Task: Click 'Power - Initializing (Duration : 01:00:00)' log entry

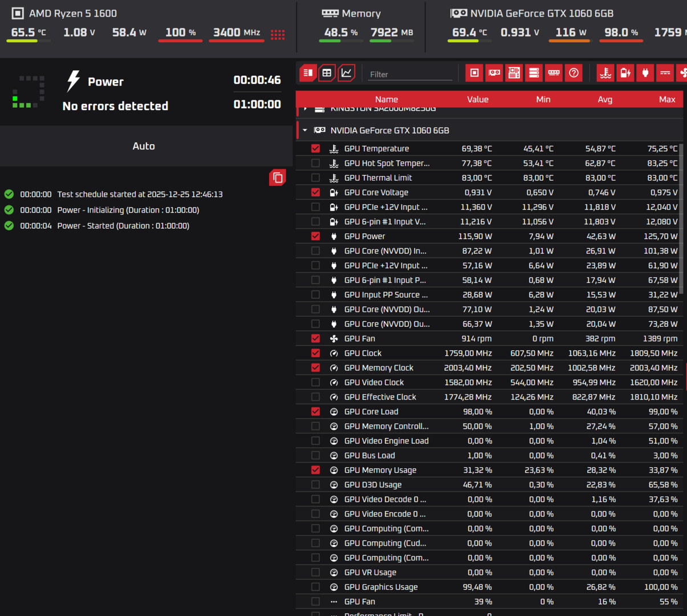Action: pyautogui.click(x=128, y=210)
